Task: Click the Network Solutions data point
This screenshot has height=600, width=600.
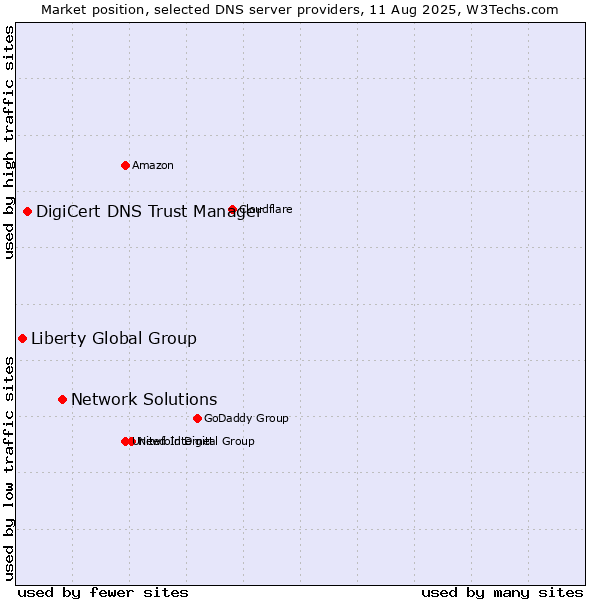Action: [62, 400]
